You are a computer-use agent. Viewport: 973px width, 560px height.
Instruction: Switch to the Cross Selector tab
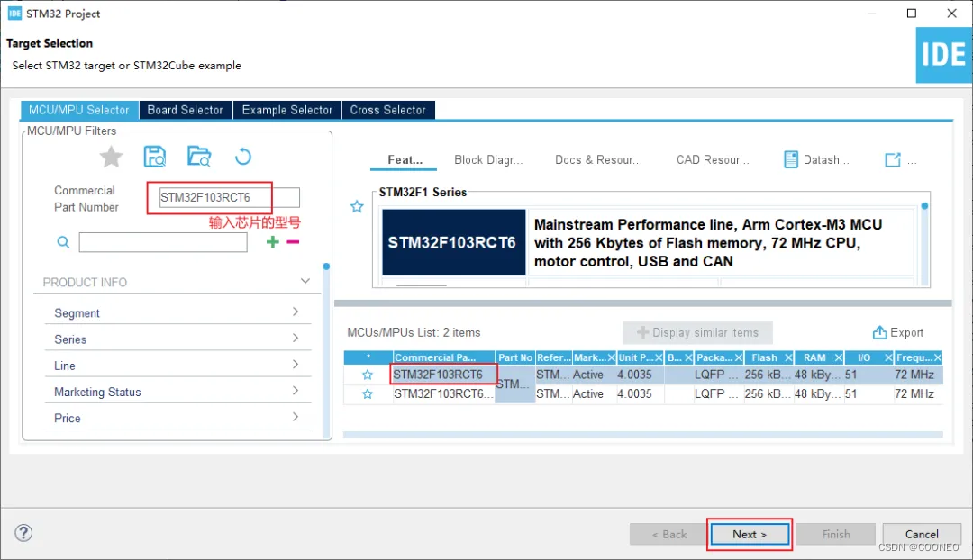(x=387, y=110)
